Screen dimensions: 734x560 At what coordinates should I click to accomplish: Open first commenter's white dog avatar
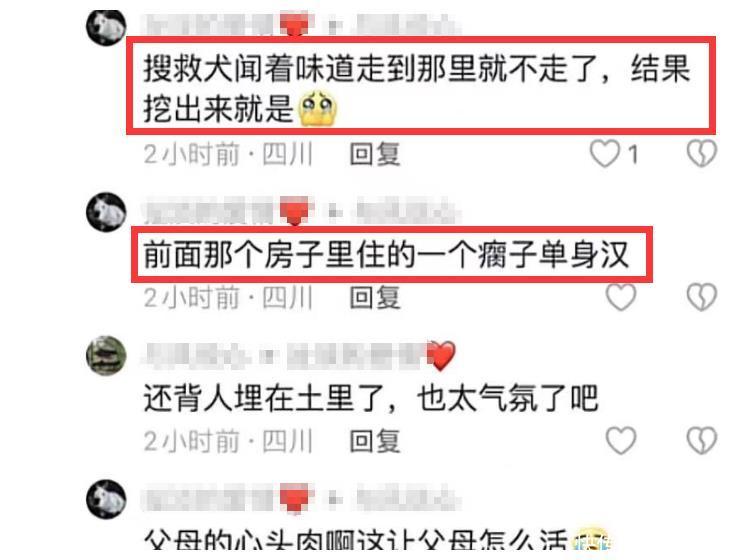click(x=106, y=27)
